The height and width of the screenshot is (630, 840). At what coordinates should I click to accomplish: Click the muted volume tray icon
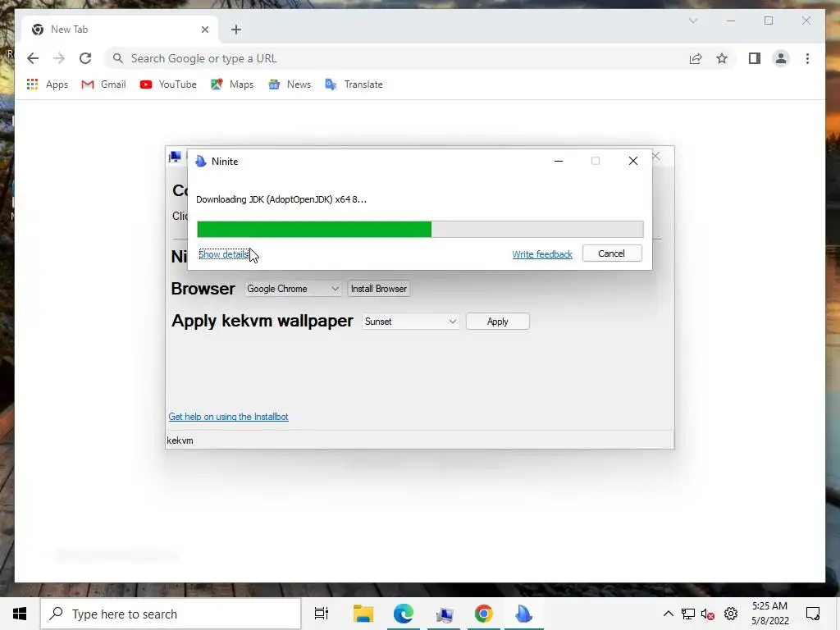[x=708, y=614]
